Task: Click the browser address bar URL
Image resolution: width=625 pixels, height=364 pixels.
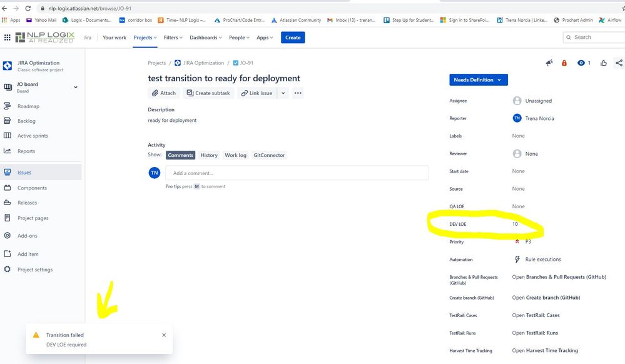Action: [90, 8]
